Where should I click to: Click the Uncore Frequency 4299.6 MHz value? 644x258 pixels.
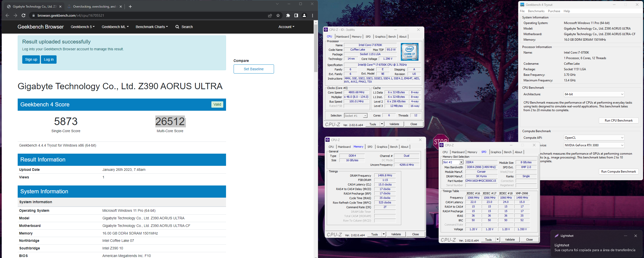coord(406,165)
